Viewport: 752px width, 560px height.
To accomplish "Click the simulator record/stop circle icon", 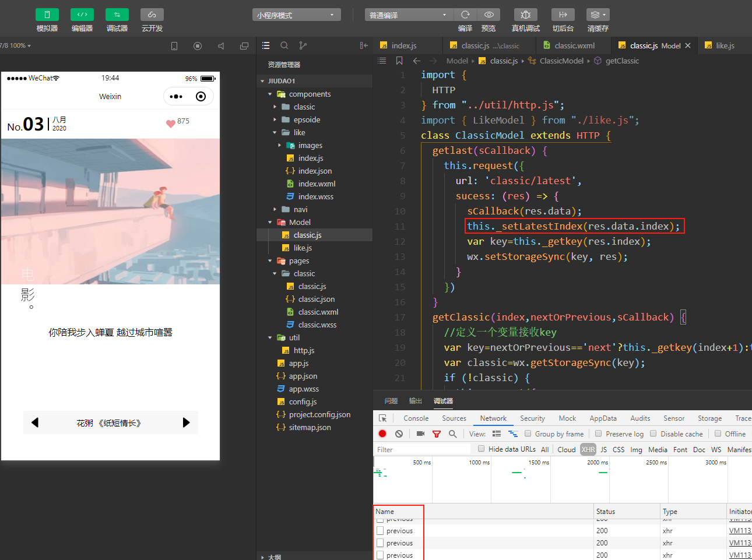I will (198, 46).
